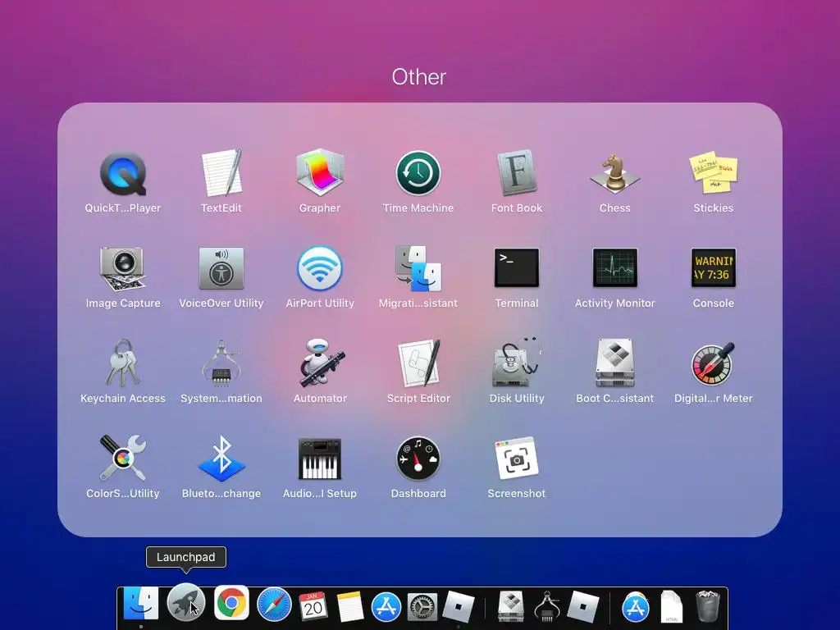The height and width of the screenshot is (630, 840).
Task: Open System Information from the Dock
Action: point(547,606)
